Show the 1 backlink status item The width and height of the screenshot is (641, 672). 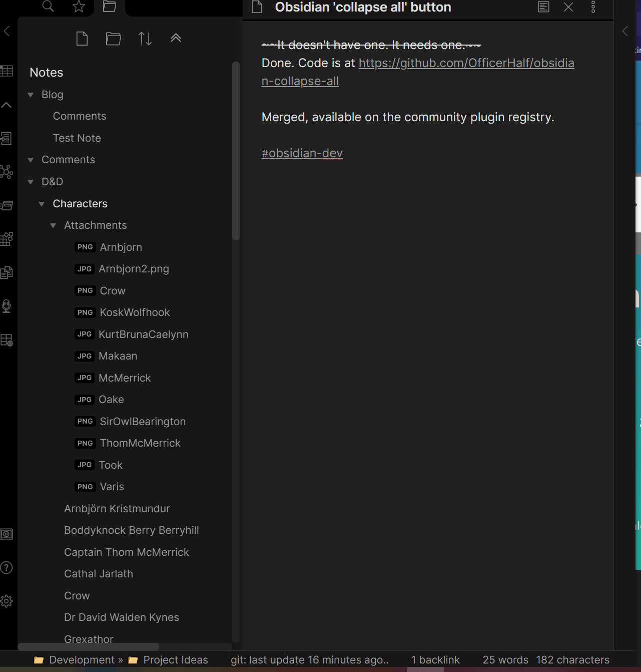pyautogui.click(x=435, y=660)
